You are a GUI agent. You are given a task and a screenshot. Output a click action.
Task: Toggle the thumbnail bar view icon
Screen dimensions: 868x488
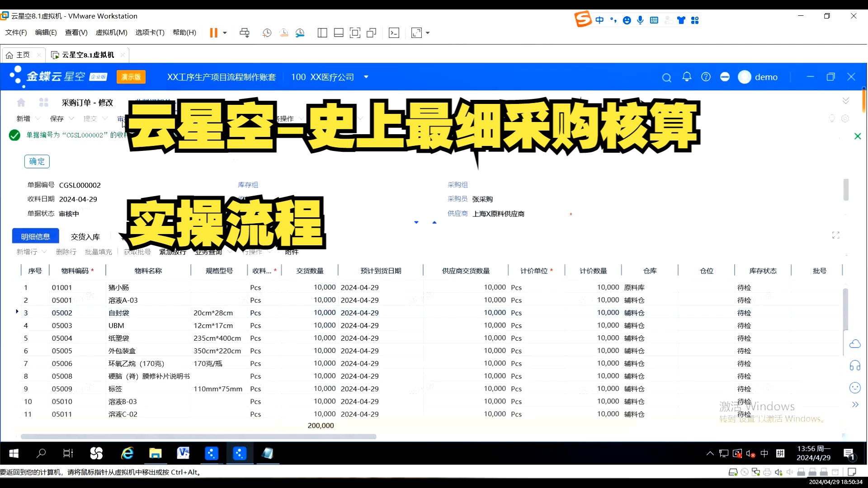[x=339, y=33]
